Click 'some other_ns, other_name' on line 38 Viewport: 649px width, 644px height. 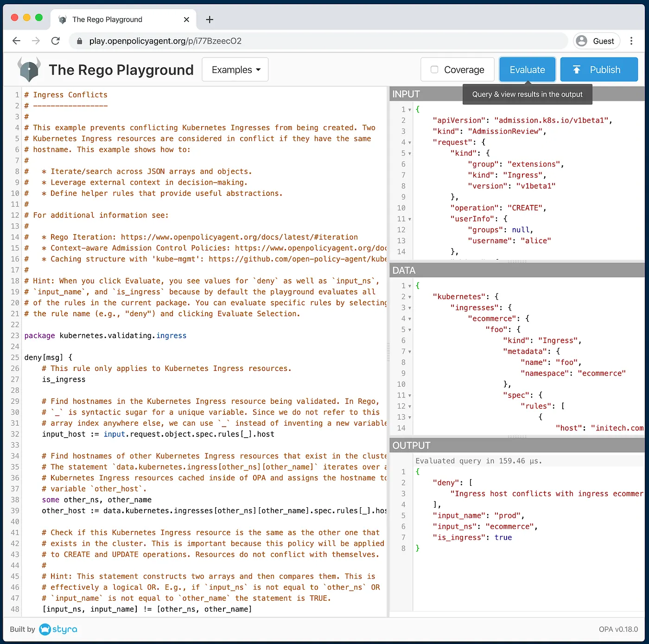(x=96, y=500)
